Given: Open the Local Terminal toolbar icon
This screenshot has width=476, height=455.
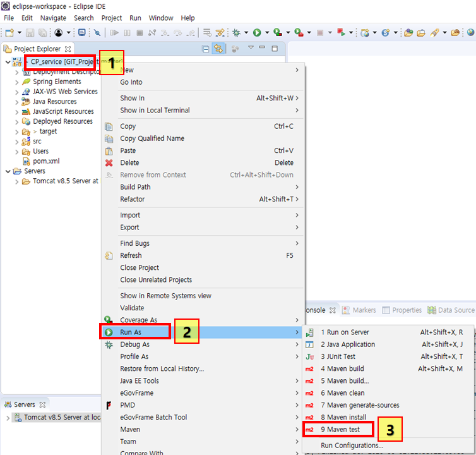Looking at the screenshot, I should (81, 32).
